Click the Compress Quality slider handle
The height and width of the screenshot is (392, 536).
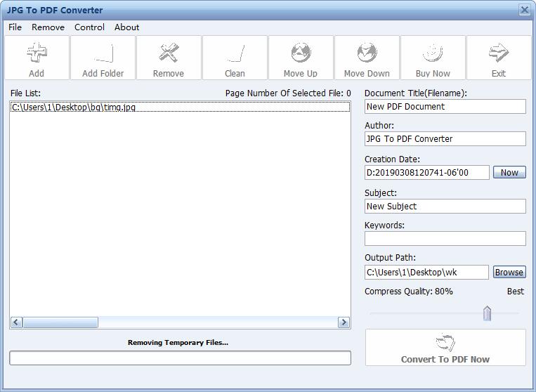487,313
